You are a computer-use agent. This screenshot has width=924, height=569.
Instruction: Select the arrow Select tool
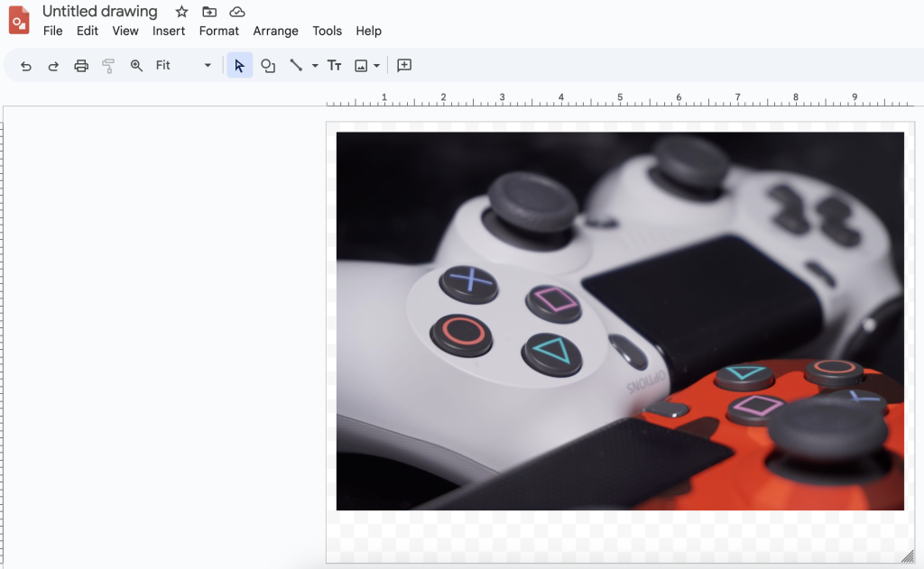coord(239,66)
